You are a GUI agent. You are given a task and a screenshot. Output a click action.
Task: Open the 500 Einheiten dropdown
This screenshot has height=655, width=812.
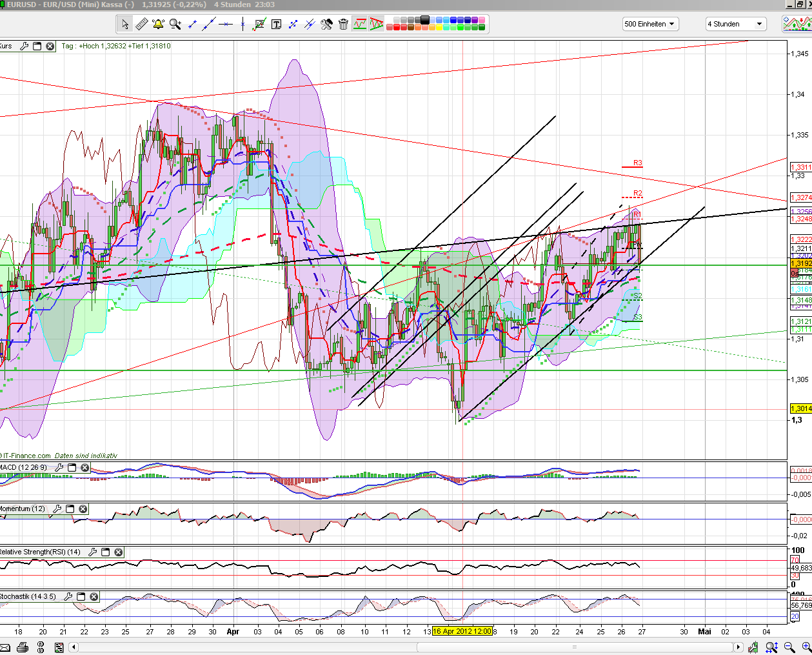click(x=650, y=24)
